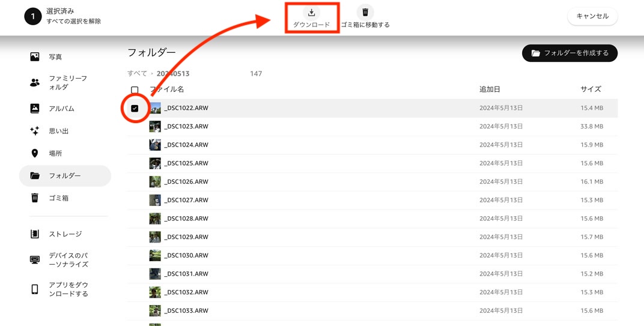Open the Trash (ゴミ箱) sidebar icon
This screenshot has height=326, width=644.
click(x=35, y=198)
